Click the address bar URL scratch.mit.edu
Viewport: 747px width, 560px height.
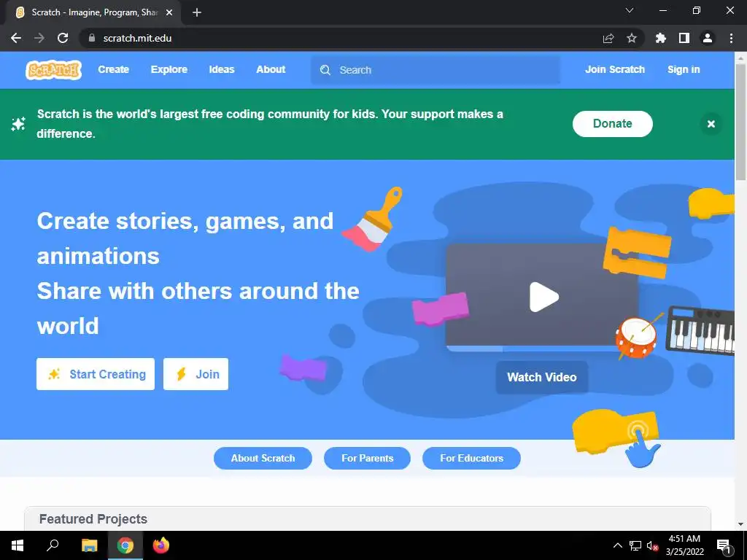[137, 38]
